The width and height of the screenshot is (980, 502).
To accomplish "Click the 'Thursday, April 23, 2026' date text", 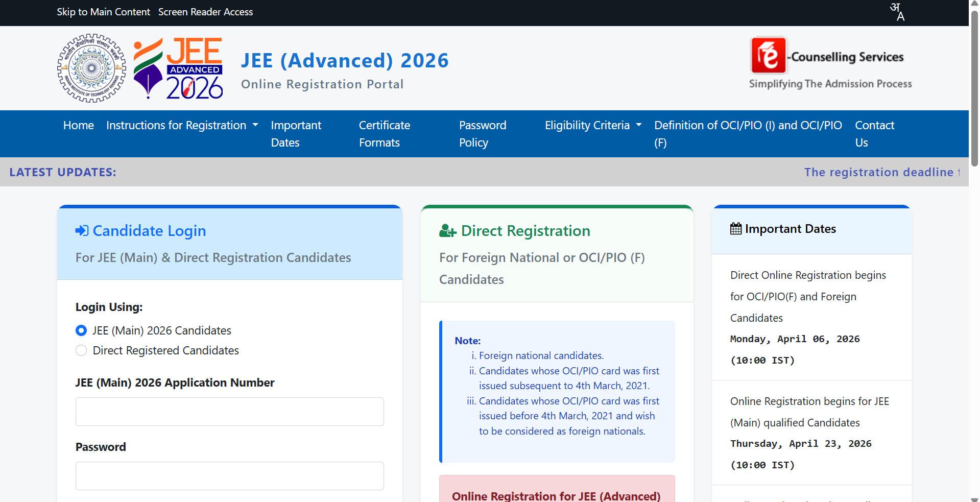I will point(801,444).
